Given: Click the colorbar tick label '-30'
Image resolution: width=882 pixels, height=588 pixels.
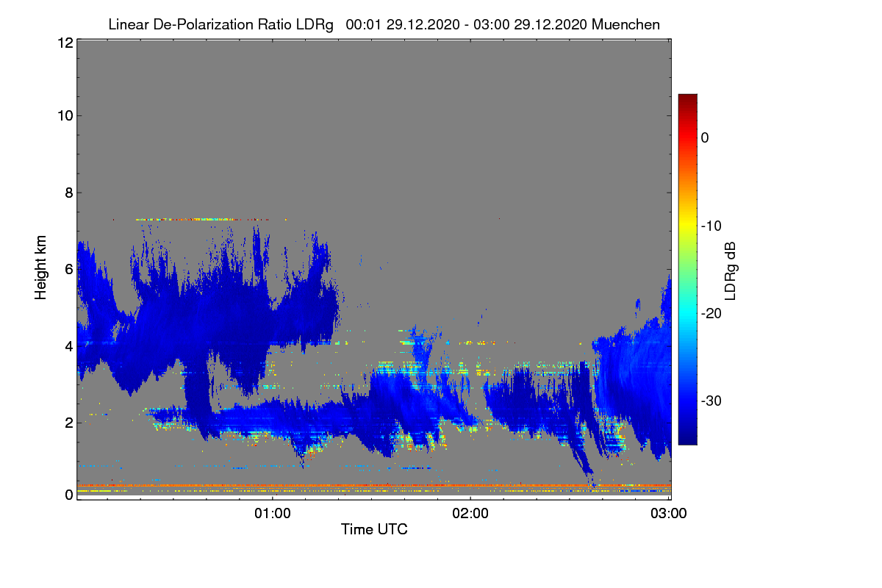Looking at the screenshot, I should coord(711,401).
